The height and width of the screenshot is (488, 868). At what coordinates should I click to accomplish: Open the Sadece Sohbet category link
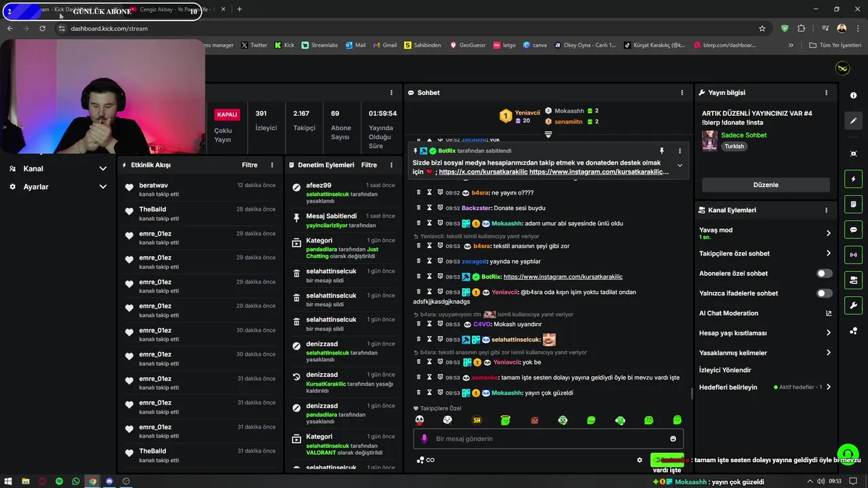[743, 135]
